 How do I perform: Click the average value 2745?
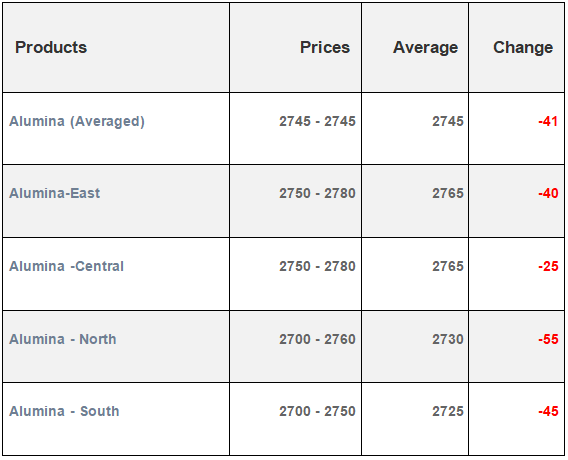click(x=448, y=121)
